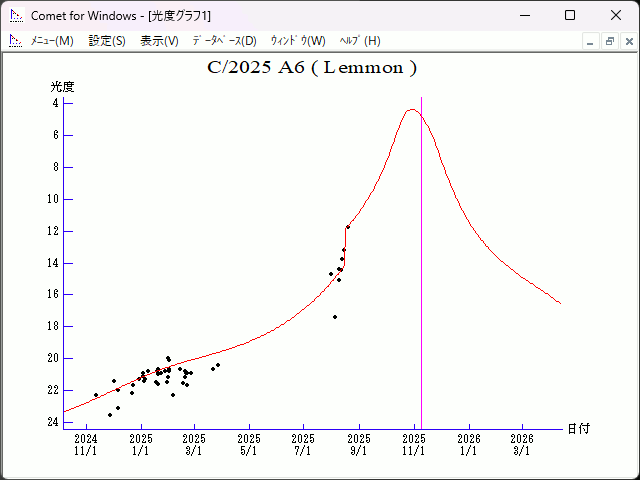The height and width of the screenshot is (480, 640).
Task: Click the graph title C/2025 A6 (Lemmon)
Action: [x=311, y=68]
